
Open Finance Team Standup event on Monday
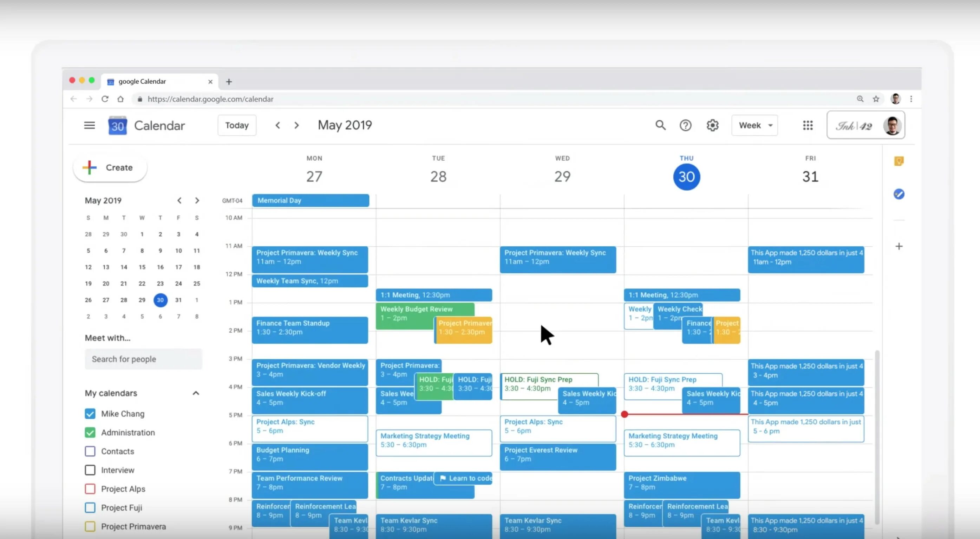click(x=310, y=327)
